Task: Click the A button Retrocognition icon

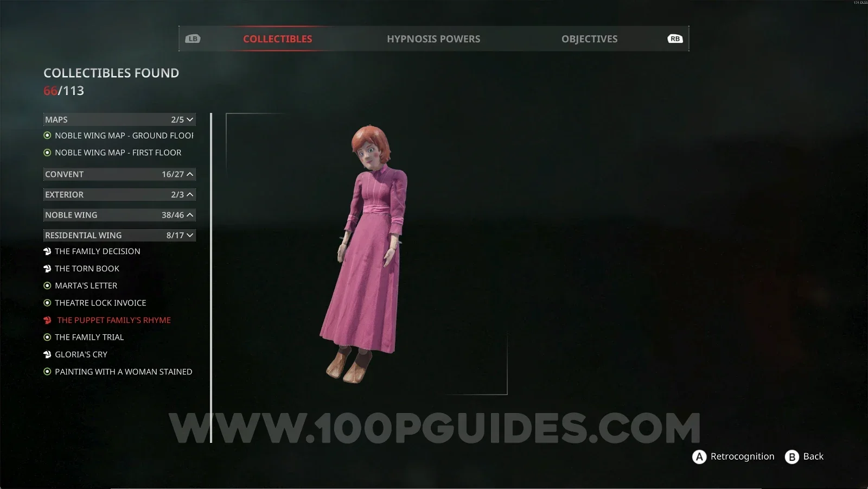Action: pyautogui.click(x=699, y=457)
